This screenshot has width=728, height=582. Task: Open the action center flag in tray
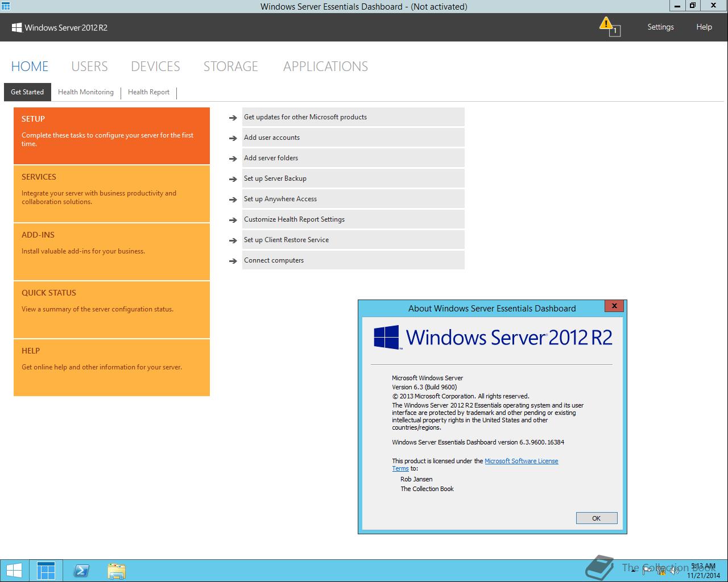click(648, 569)
